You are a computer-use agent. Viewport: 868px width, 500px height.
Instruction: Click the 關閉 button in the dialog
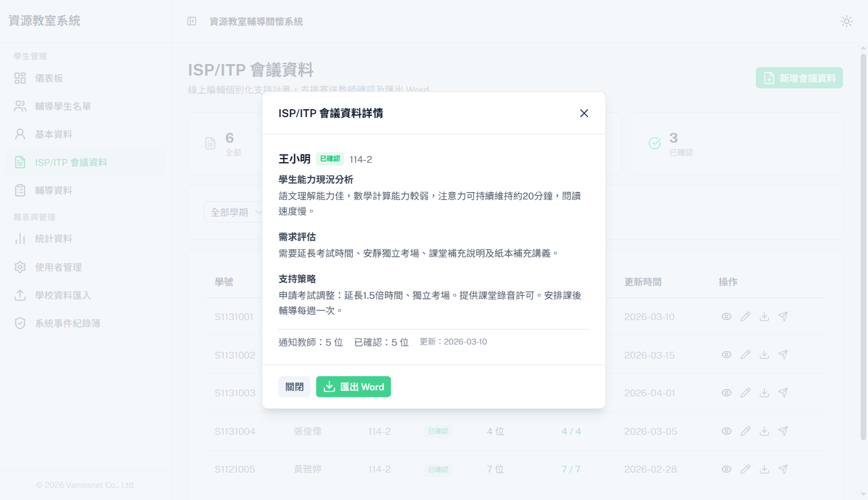294,387
